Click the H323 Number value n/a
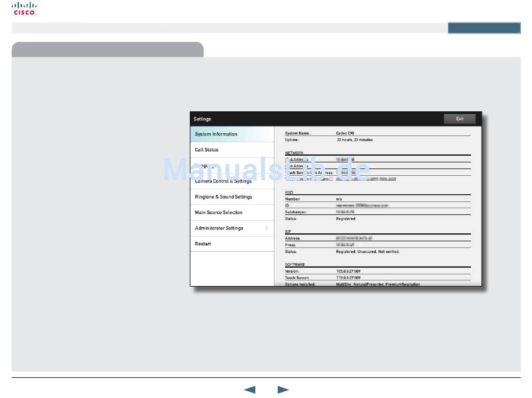The width and height of the screenshot is (532, 398). [339, 199]
